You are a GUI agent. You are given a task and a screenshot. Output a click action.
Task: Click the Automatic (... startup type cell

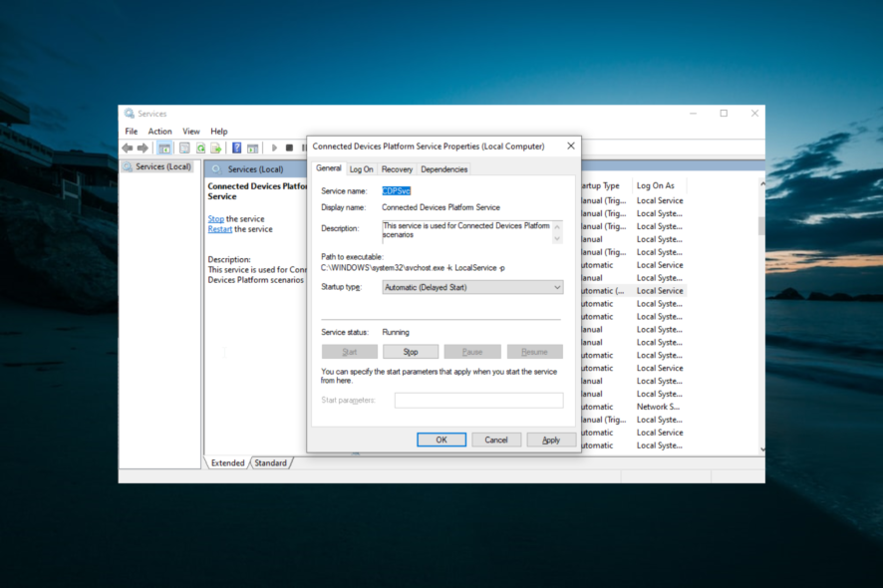tap(603, 291)
